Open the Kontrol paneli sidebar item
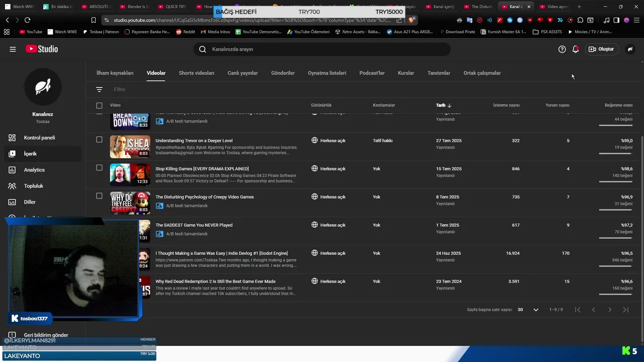644x362 pixels. [42, 138]
